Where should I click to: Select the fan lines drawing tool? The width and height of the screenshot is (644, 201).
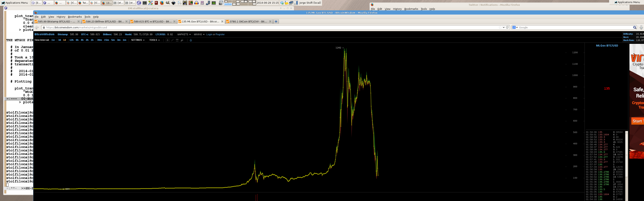pyautogui.click(x=182, y=40)
